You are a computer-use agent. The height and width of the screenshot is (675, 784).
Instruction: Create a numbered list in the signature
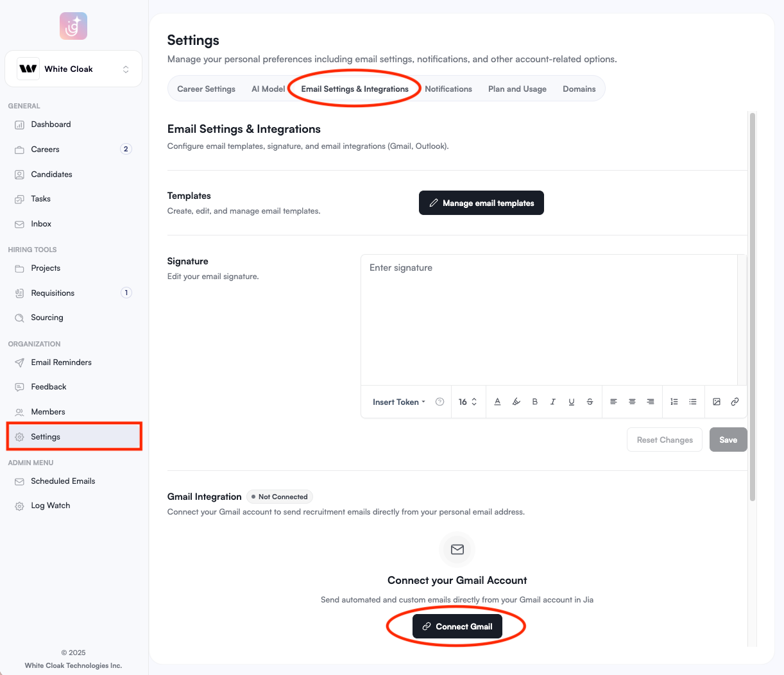(x=674, y=402)
